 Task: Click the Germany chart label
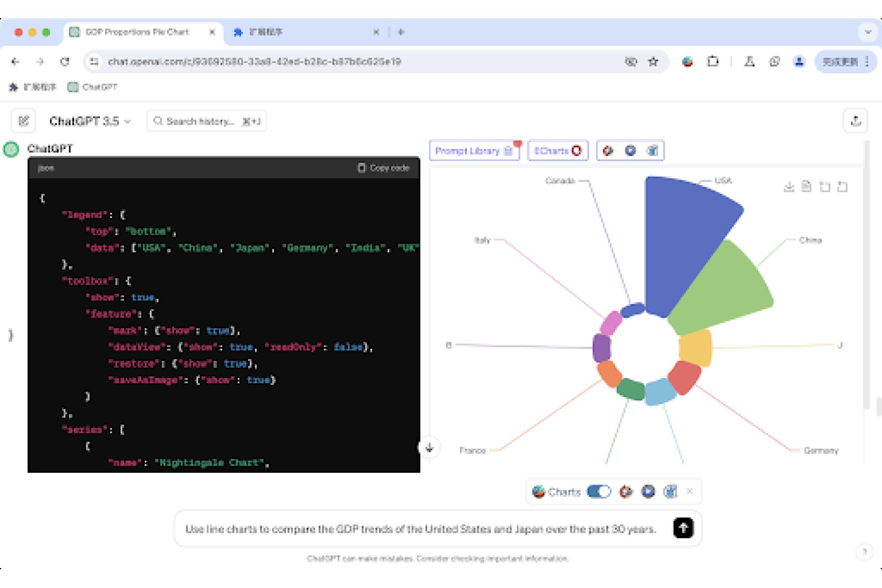(x=821, y=450)
